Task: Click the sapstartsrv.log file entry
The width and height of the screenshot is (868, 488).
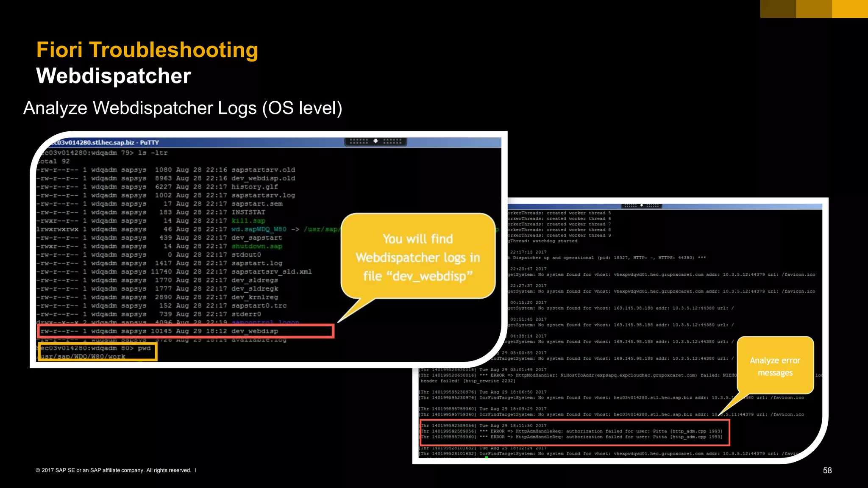Action: (263, 195)
